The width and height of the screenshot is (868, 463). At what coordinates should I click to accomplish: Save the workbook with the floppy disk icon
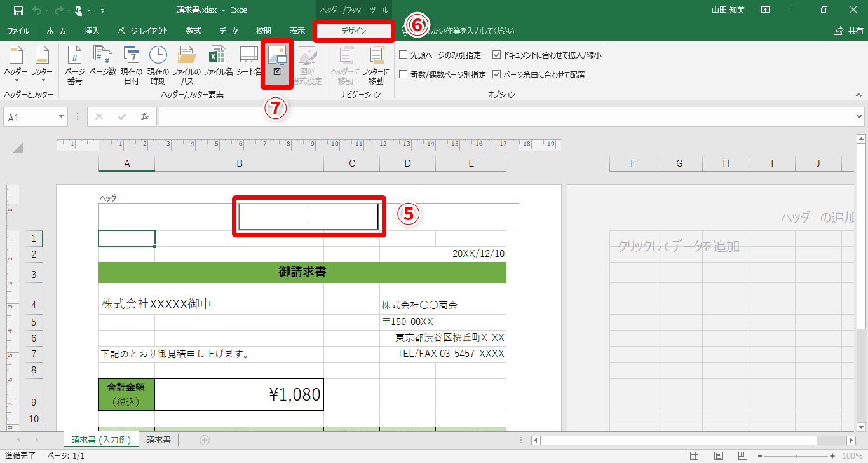tap(18, 10)
